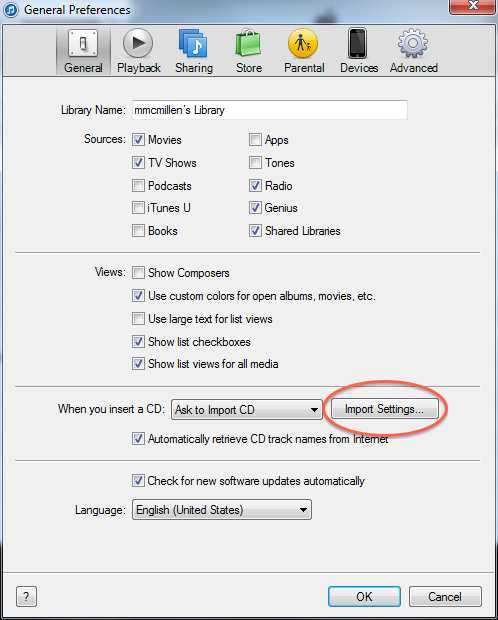Open the Advanced preferences tab

413,51
